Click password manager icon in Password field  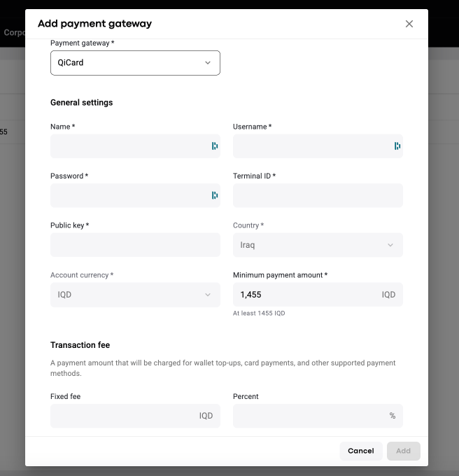[x=215, y=195]
